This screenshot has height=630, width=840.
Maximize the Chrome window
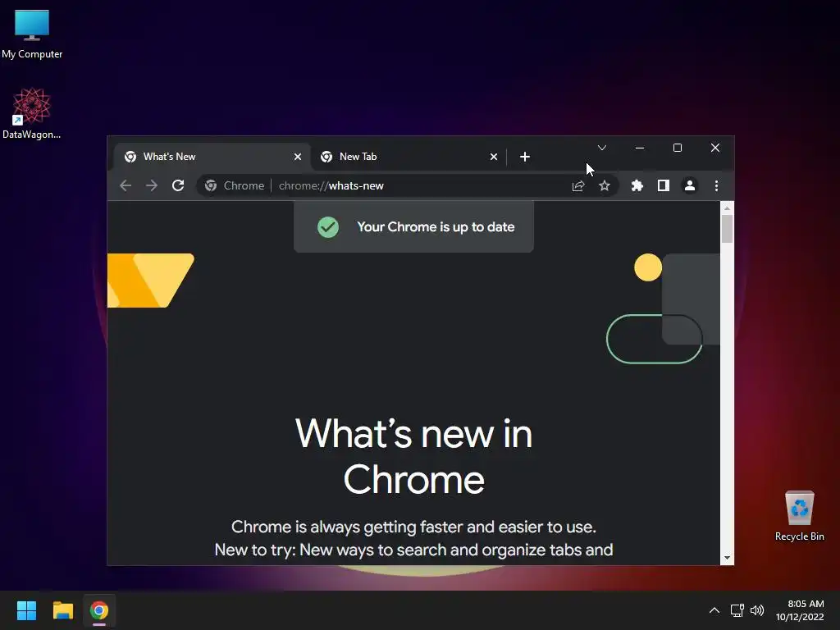(x=677, y=148)
